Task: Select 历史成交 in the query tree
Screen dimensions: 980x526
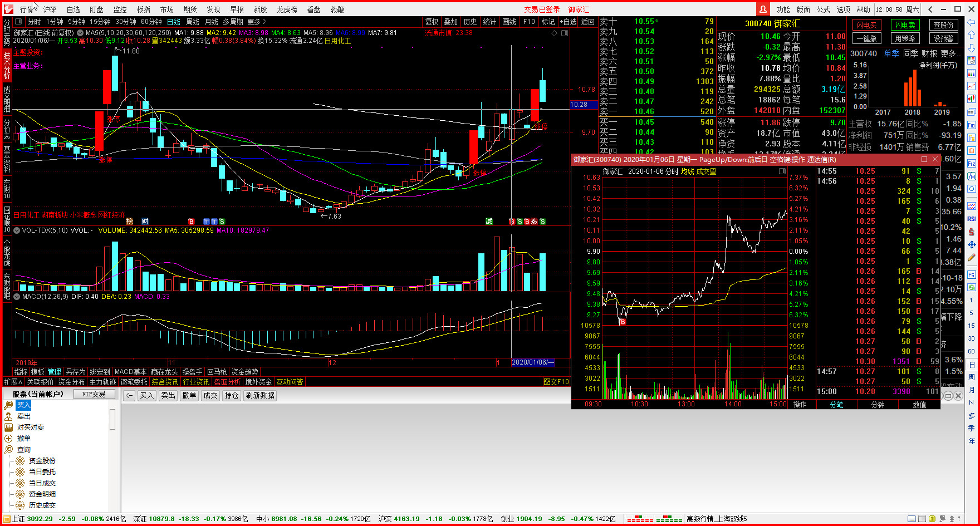Action: 42,505
